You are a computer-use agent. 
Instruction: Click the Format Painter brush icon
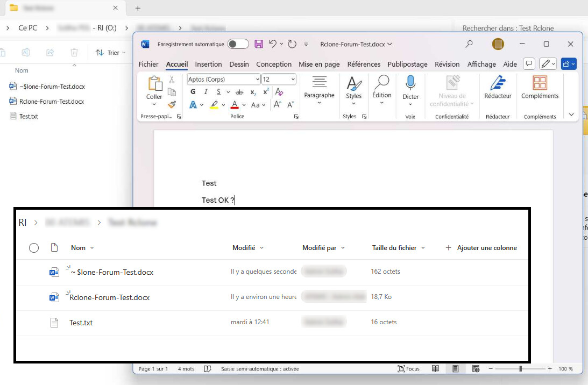pyautogui.click(x=172, y=105)
